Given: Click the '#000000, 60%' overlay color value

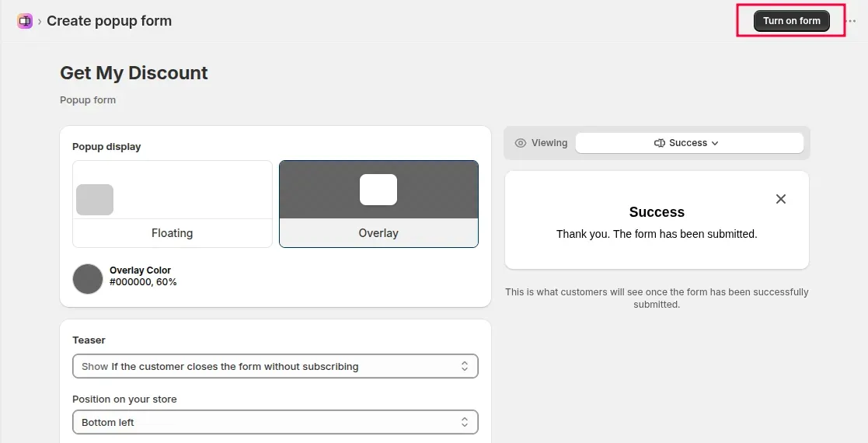Looking at the screenshot, I should [x=143, y=282].
